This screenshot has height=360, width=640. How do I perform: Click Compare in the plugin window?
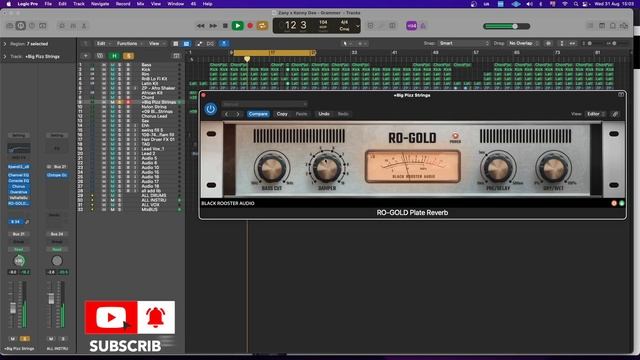(258, 114)
